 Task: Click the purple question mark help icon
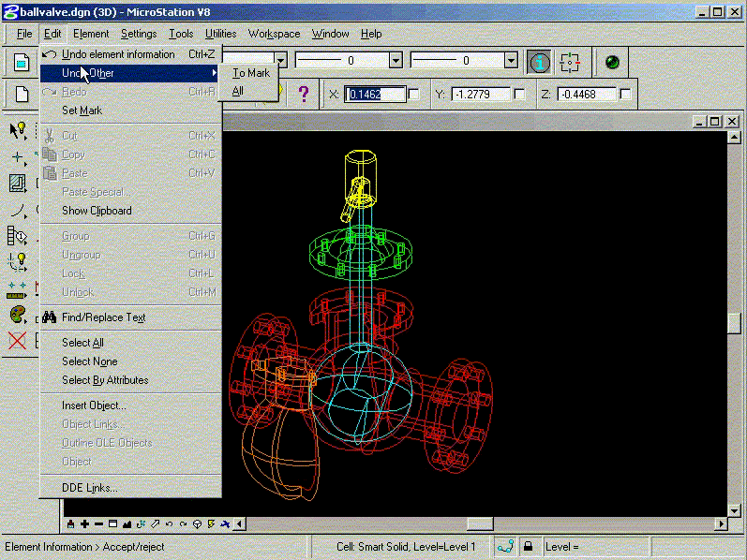point(303,94)
